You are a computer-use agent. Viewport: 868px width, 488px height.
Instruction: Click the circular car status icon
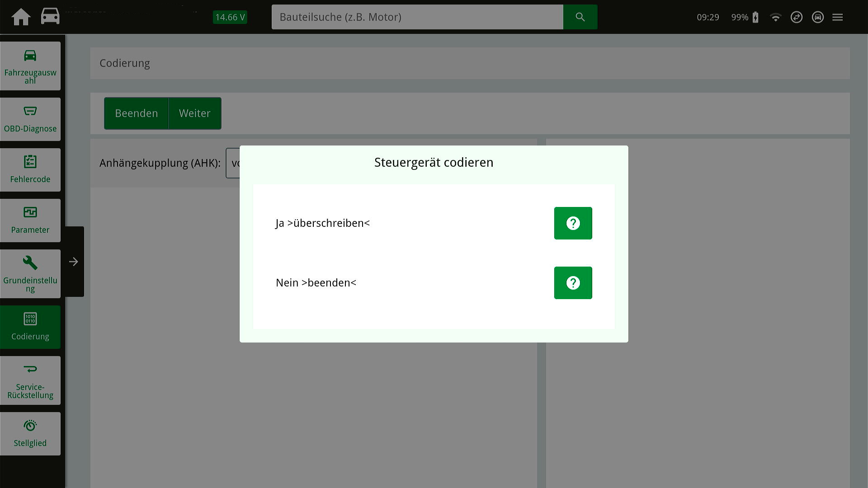point(817,17)
